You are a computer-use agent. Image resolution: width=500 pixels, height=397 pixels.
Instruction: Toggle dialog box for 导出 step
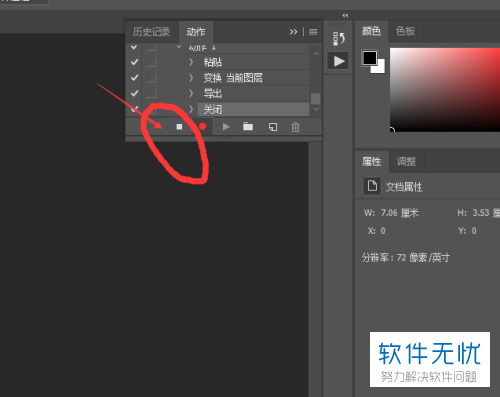click(151, 93)
